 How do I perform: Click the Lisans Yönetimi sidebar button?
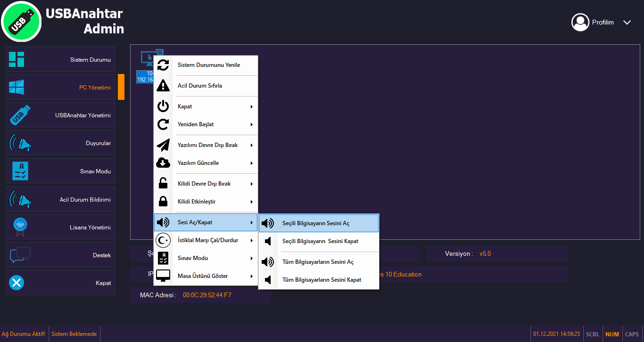pos(60,228)
